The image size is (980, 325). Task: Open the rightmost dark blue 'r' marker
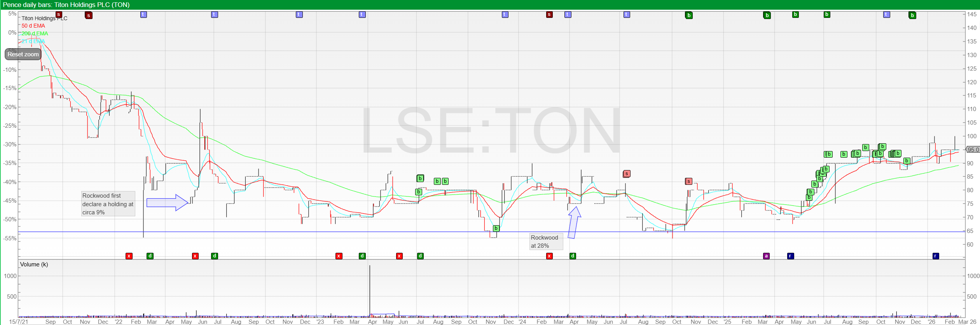point(935,256)
